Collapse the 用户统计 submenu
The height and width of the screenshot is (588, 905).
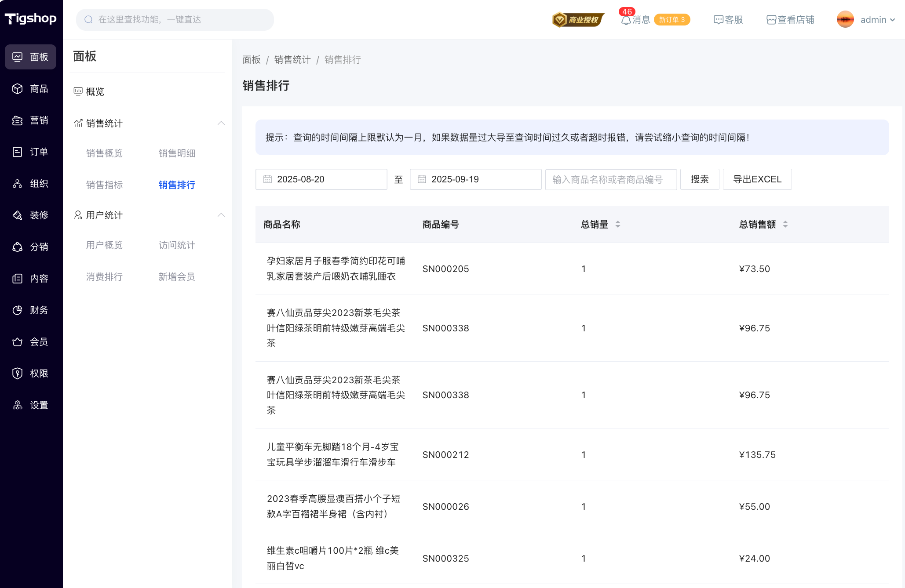[221, 215]
